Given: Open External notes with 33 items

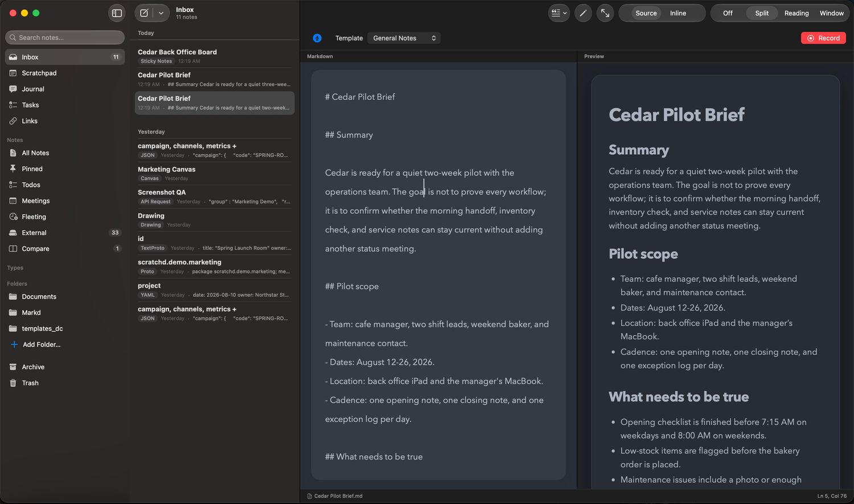Looking at the screenshot, I should tap(65, 233).
